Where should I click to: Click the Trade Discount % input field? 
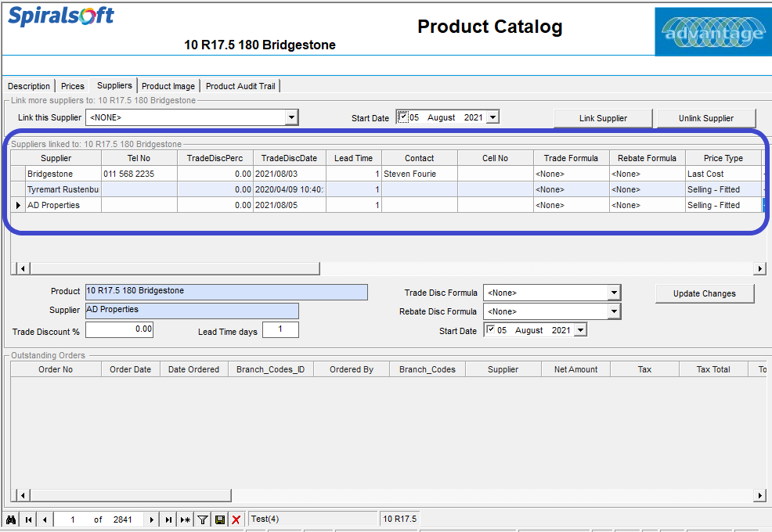pyautogui.click(x=119, y=329)
